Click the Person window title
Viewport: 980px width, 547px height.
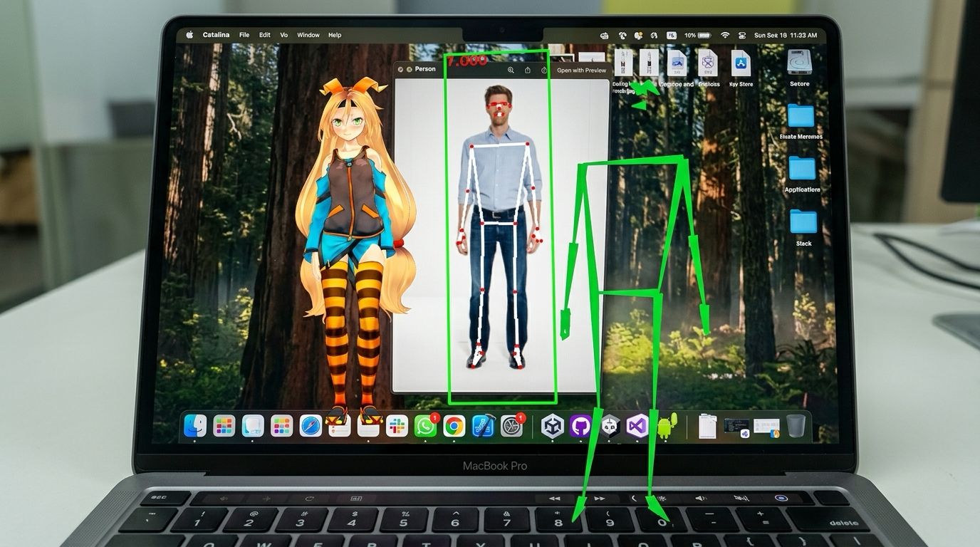point(425,69)
